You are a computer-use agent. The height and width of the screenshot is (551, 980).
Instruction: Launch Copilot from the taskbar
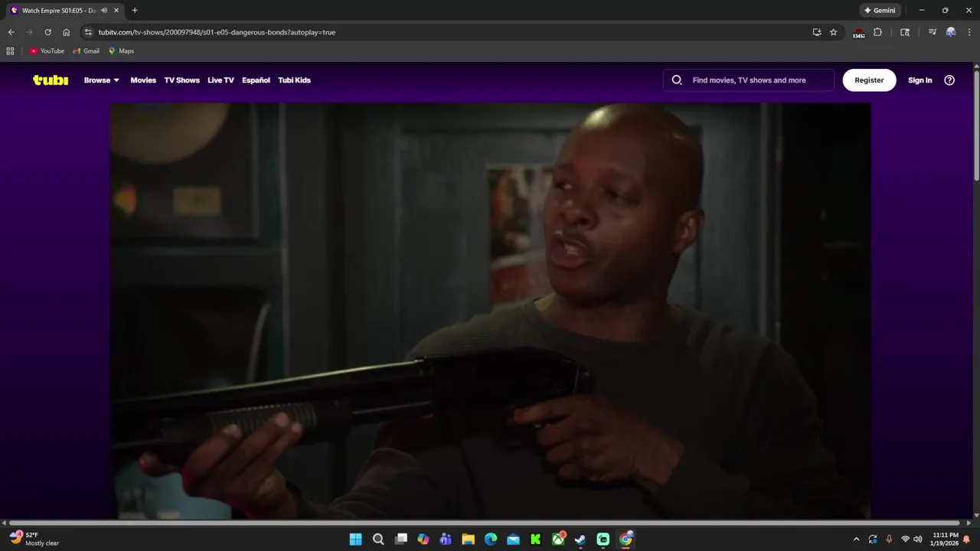click(423, 540)
